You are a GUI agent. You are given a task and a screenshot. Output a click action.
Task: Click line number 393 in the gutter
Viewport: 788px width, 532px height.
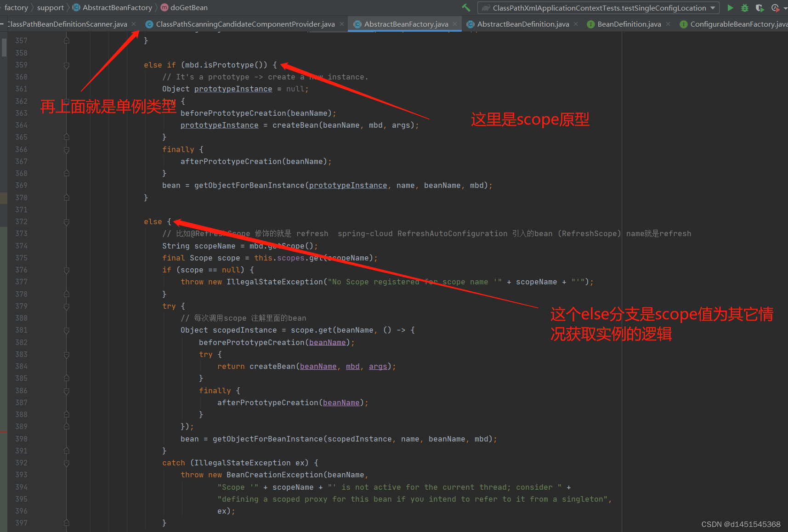coord(21,475)
